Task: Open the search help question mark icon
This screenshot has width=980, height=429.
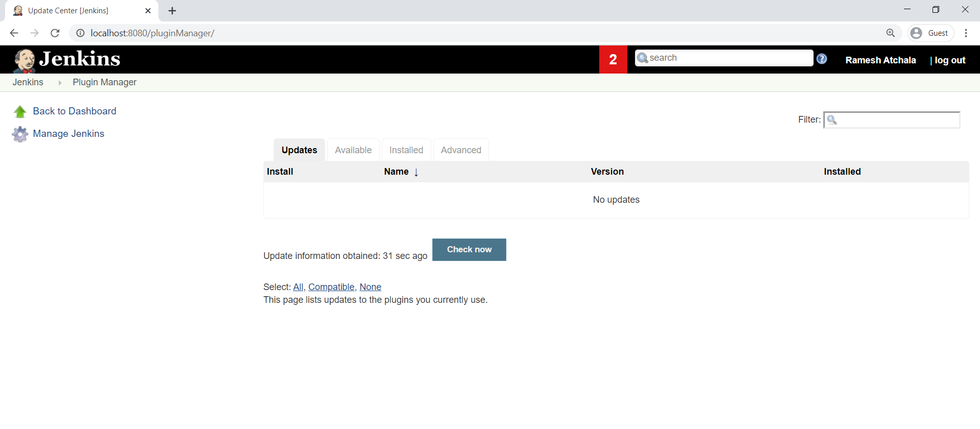Action: coord(822,59)
